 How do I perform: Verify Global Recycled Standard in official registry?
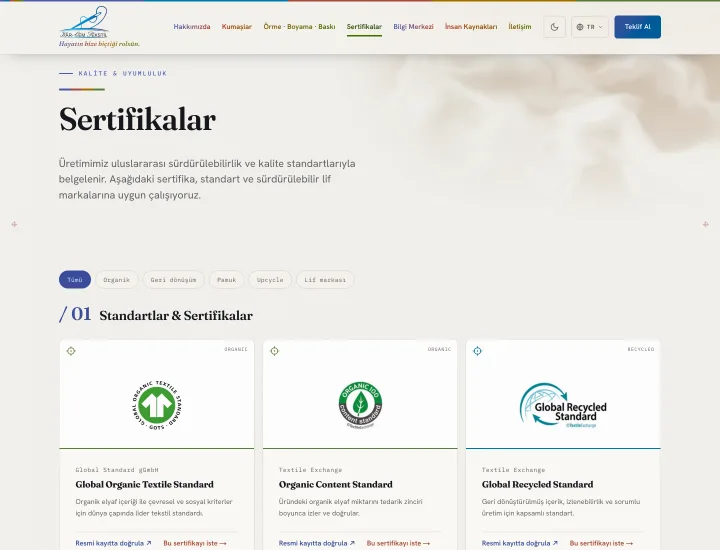pyautogui.click(x=520, y=543)
